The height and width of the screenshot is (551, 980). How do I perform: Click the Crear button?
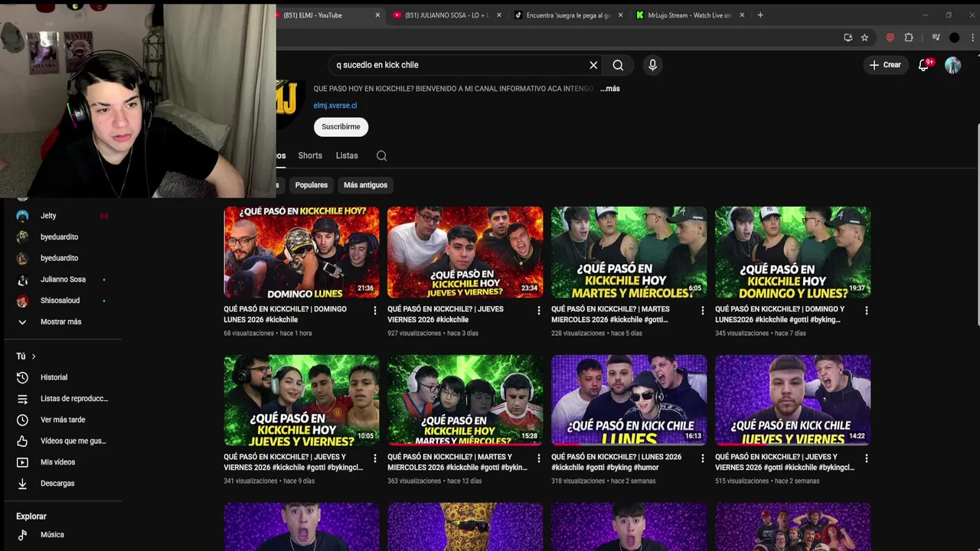(885, 65)
